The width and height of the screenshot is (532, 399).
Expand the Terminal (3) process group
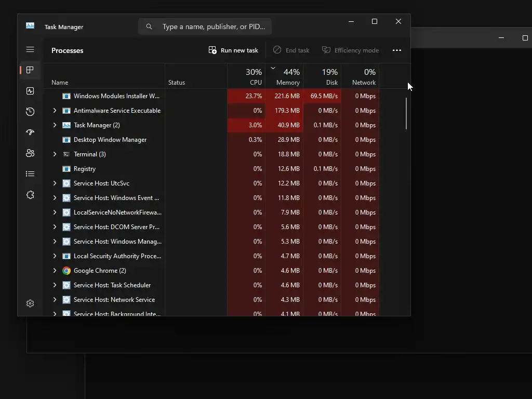(55, 154)
